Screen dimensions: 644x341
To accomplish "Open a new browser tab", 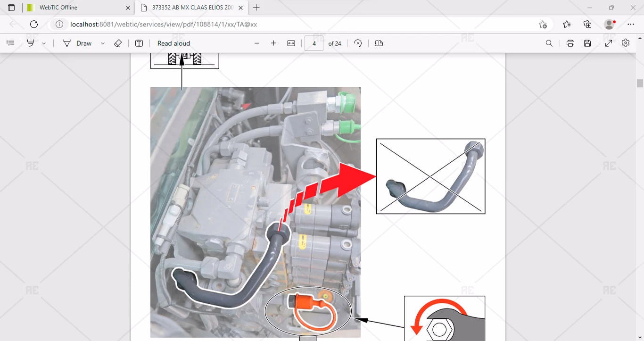I will (x=256, y=8).
